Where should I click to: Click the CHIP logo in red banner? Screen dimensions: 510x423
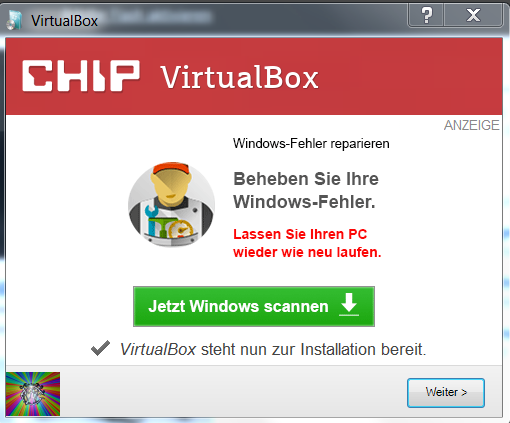click(81, 76)
